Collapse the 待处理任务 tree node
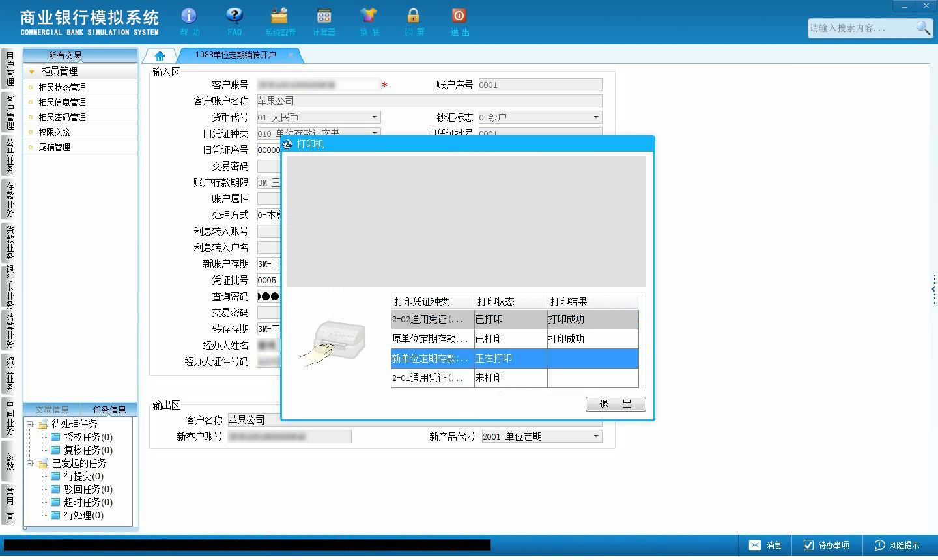Screen dimensions: 938x560 (x=29, y=424)
